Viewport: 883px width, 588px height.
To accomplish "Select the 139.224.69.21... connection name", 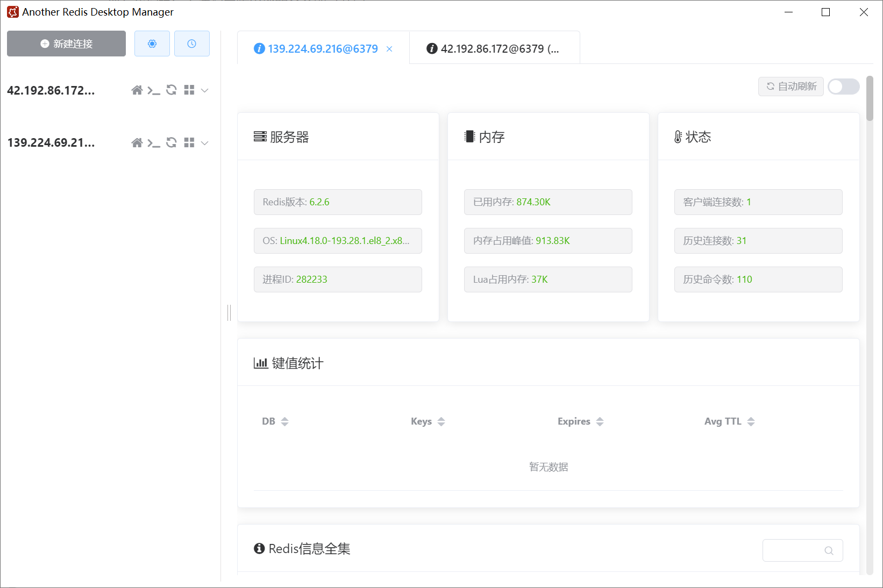I will (51, 142).
